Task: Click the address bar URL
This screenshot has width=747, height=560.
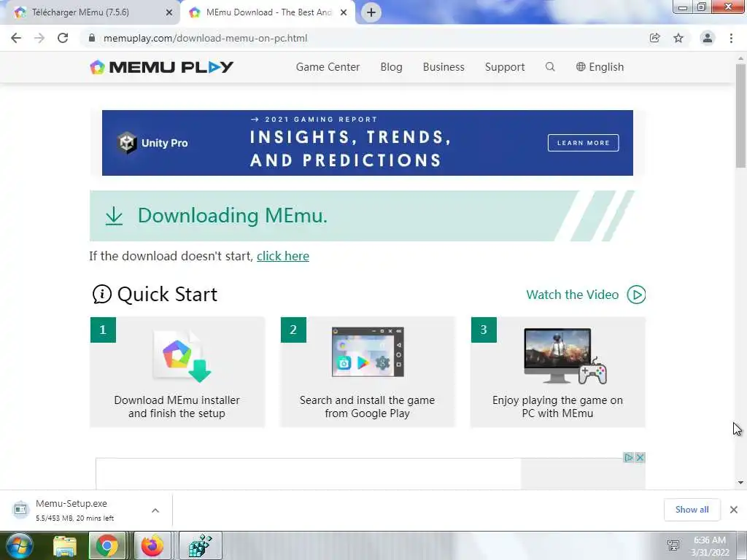Action: 205,38
